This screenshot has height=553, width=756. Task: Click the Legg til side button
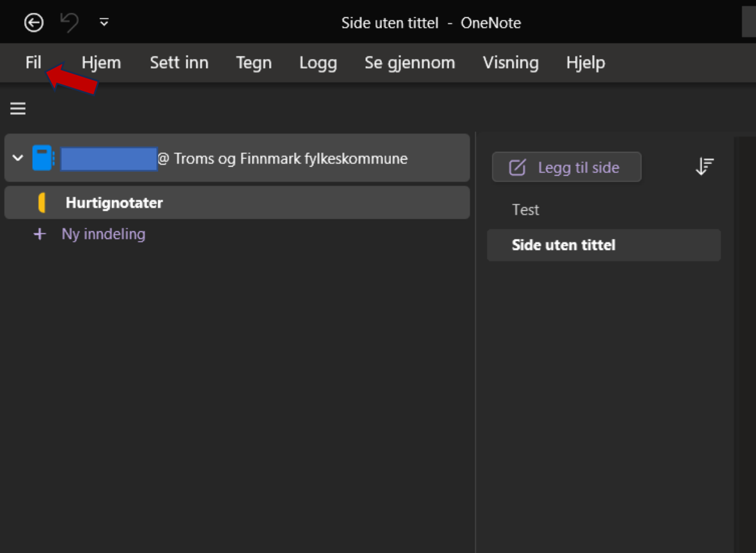click(x=566, y=167)
